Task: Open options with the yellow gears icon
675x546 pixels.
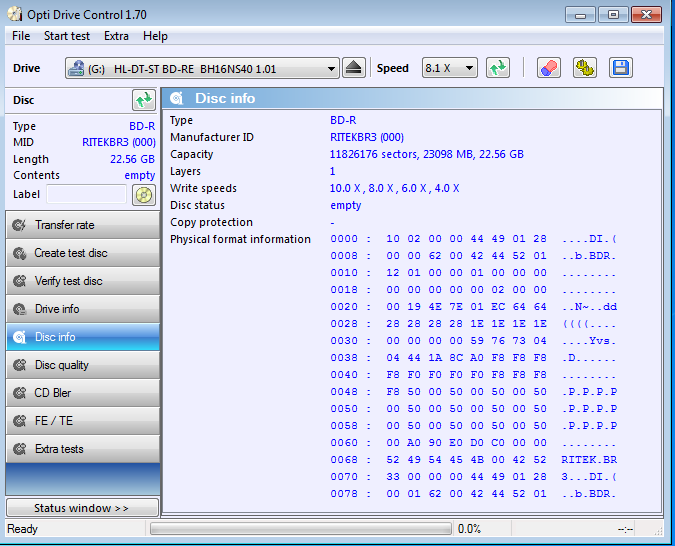Action: (585, 68)
